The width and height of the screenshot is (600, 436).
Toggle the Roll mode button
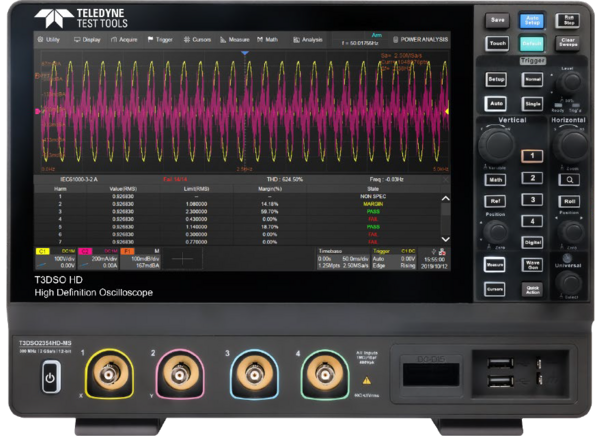coord(569,201)
